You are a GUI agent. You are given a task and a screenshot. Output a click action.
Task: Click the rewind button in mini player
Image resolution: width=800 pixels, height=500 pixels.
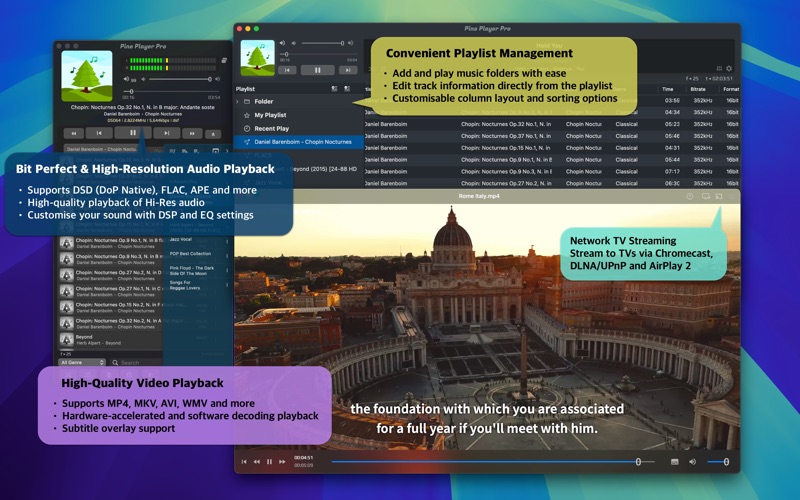pyautogui.click(x=74, y=133)
